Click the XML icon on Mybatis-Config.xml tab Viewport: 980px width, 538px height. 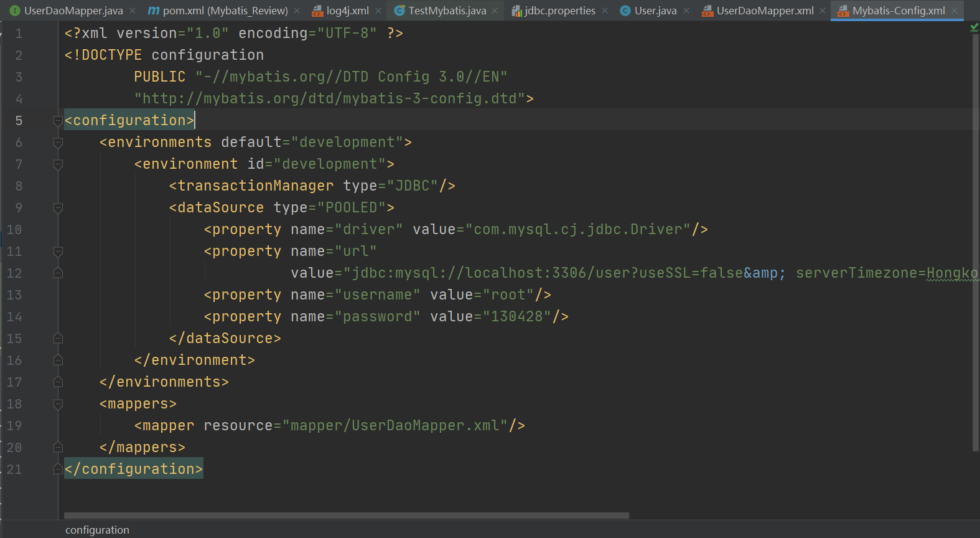click(843, 11)
